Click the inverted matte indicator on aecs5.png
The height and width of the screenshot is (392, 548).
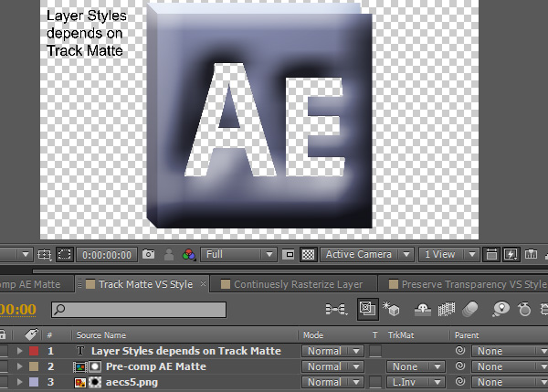click(x=95, y=382)
